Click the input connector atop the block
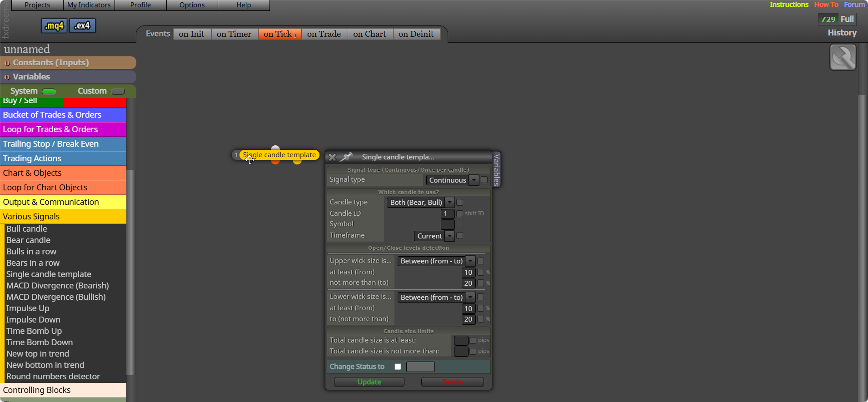Screen dimensions: 868x402 [275, 148]
